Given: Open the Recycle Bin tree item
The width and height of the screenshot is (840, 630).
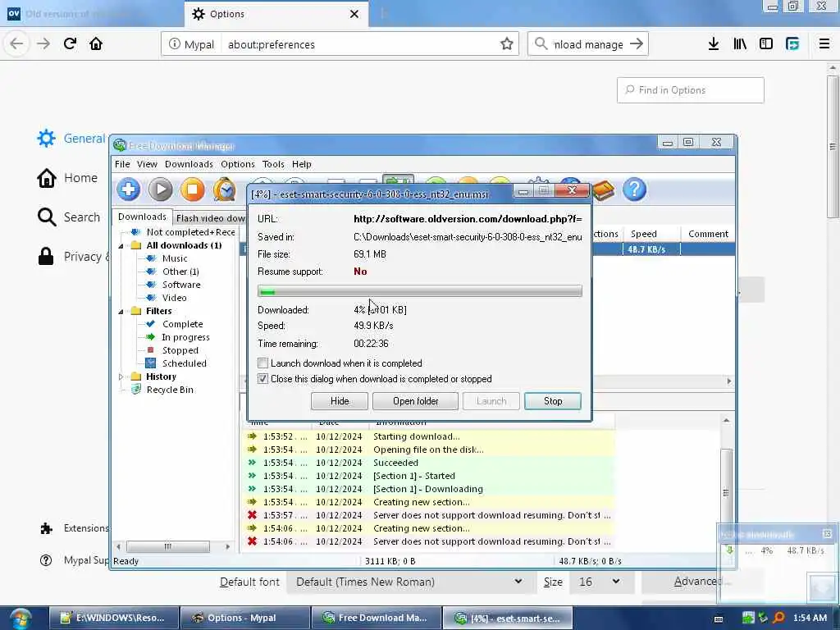Looking at the screenshot, I should [x=170, y=390].
